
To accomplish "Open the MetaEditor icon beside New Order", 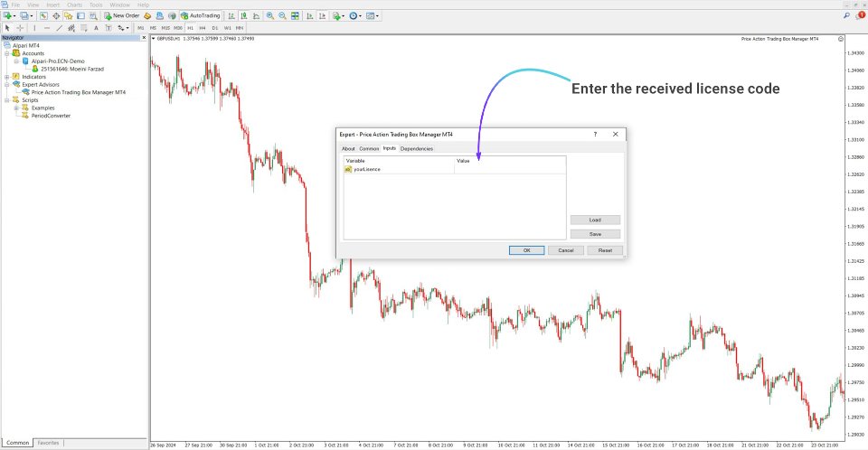I will [147, 16].
